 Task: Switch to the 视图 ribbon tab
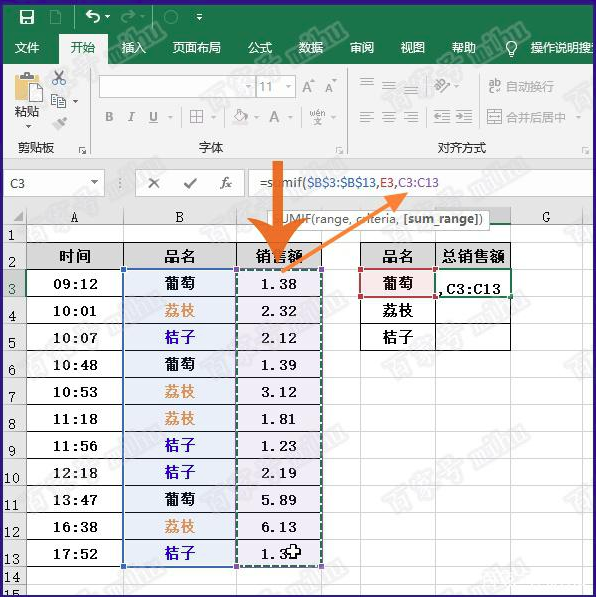tap(412, 48)
